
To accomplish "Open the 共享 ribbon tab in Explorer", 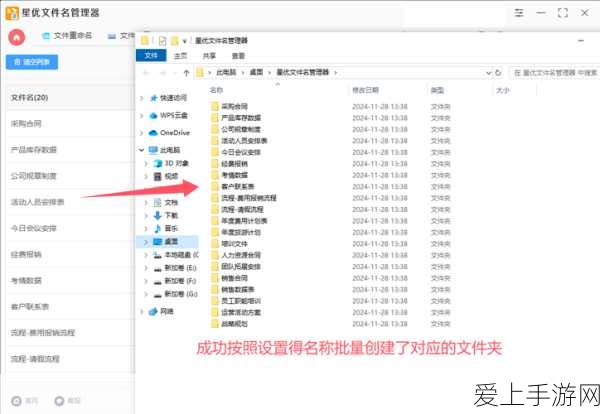I will click(209, 56).
